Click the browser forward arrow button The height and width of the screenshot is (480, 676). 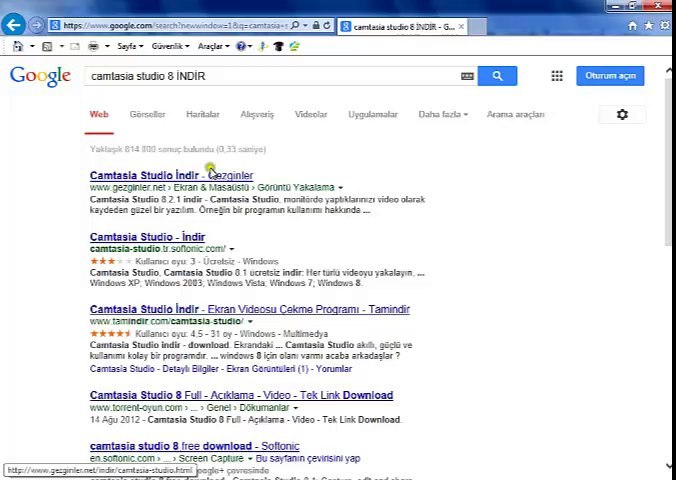pyautogui.click(x=36, y=25)
